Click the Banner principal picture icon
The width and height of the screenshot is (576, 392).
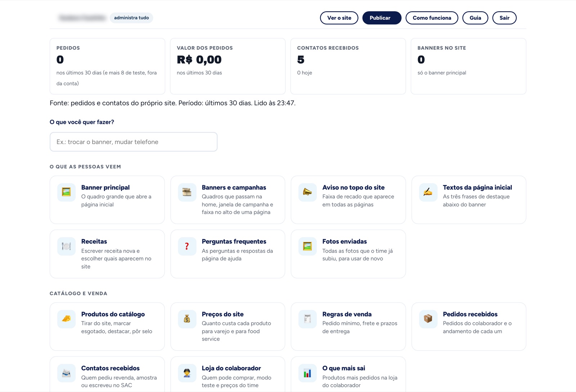pyautogui.click(x=66, y=192)
